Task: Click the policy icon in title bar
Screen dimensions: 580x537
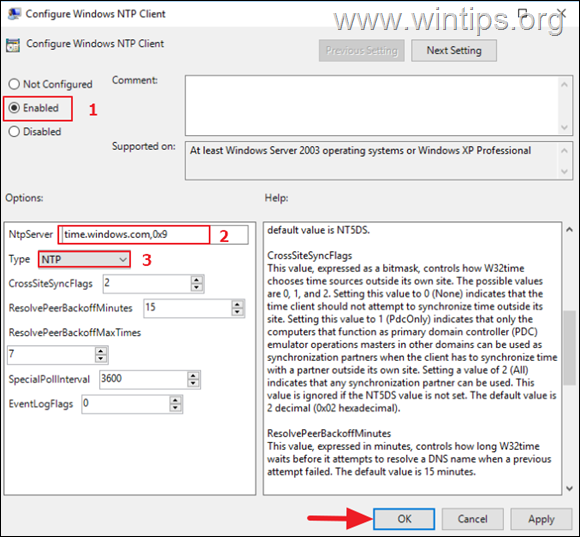Action: pyautogui.click(x=14, y=14)
